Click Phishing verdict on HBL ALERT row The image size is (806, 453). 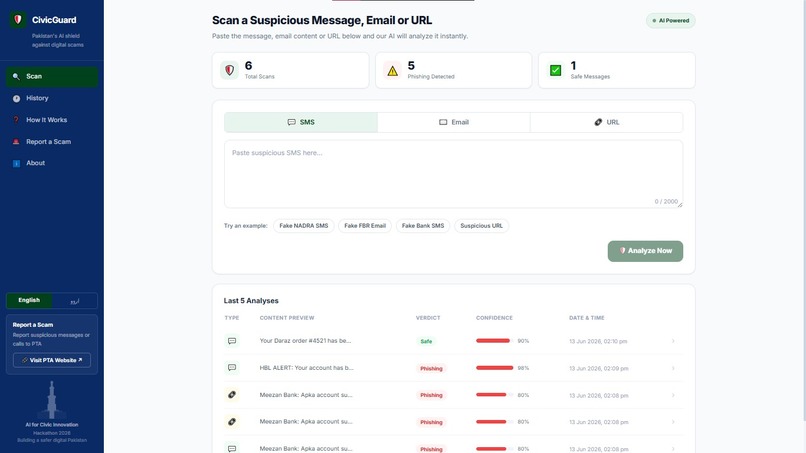pos(431,368)
